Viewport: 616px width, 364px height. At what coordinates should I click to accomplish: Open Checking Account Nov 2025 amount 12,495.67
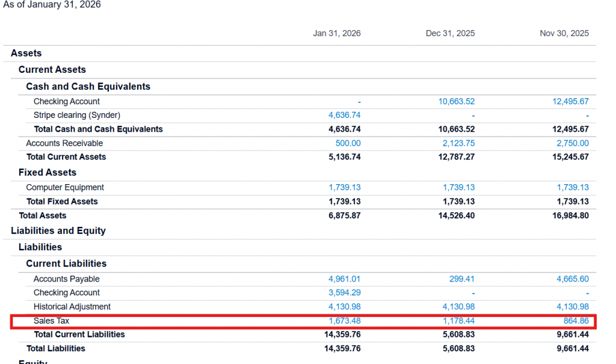(x=570, y=102)
